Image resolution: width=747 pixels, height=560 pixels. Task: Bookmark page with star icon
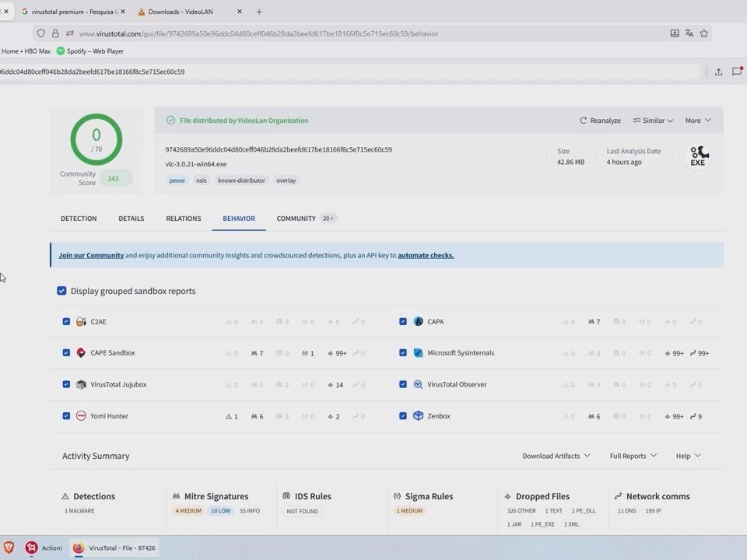point(703,33)
